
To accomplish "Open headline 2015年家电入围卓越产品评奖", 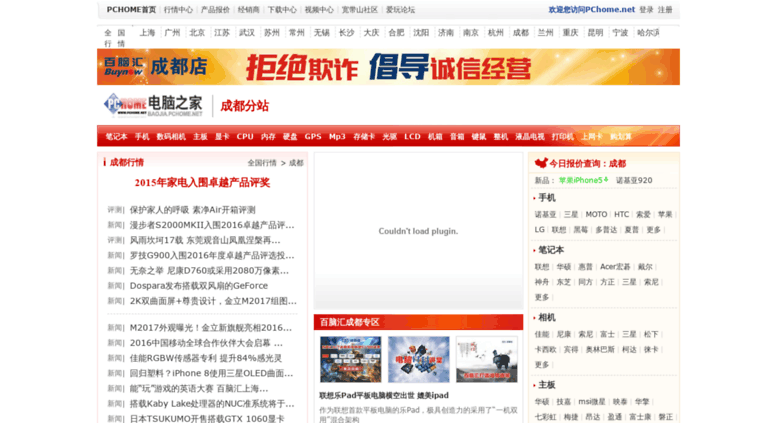I will point(202,183).
